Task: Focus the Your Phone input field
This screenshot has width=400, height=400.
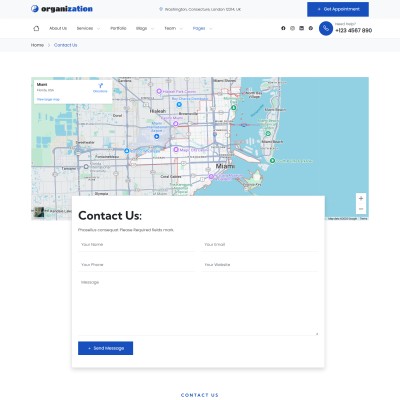Action: [x=136, y=265]
